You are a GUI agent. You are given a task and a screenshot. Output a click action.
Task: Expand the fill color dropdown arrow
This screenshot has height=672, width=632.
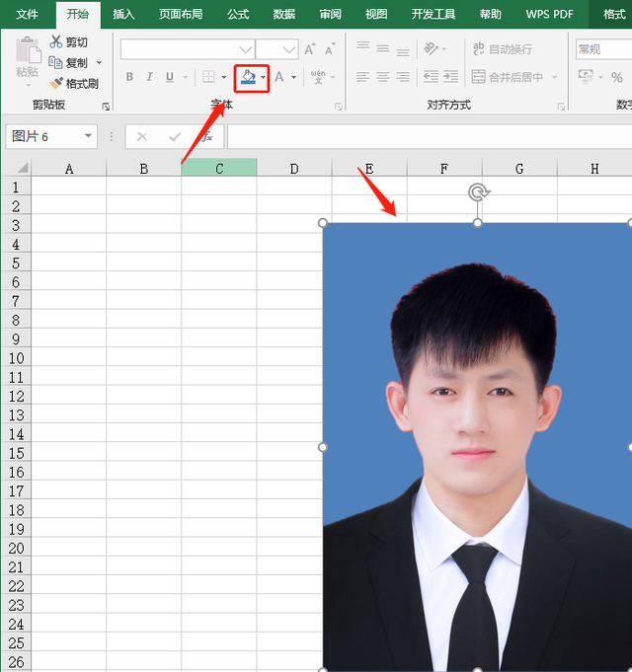(x=263, y=77)
